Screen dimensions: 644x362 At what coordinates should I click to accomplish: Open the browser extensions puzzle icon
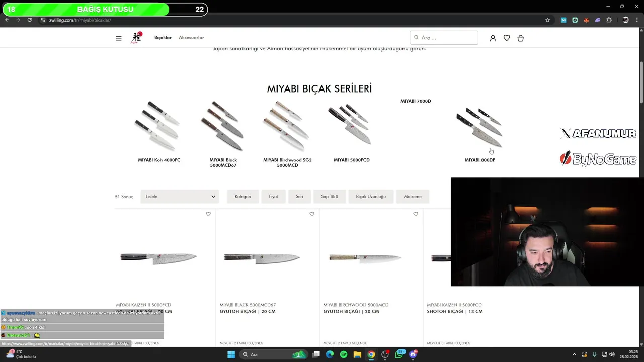click(x=609, y=20)
